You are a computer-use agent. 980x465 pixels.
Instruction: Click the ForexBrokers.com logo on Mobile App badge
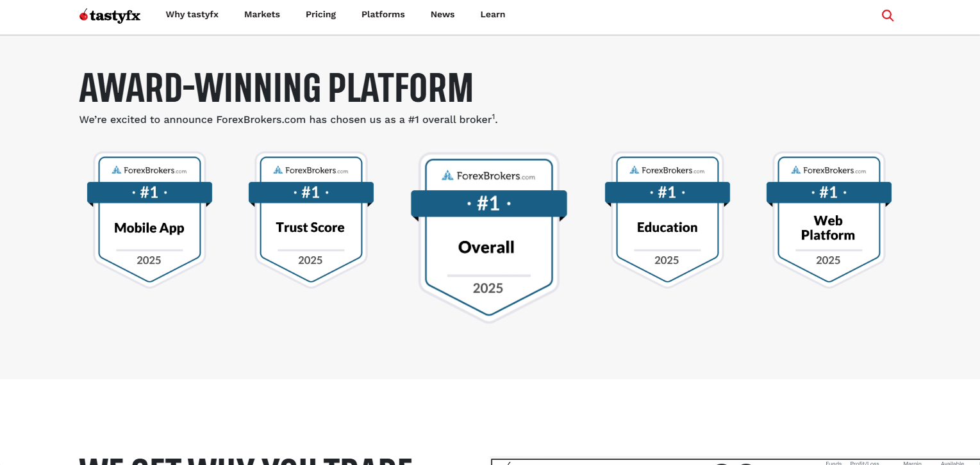click(149, 170)
